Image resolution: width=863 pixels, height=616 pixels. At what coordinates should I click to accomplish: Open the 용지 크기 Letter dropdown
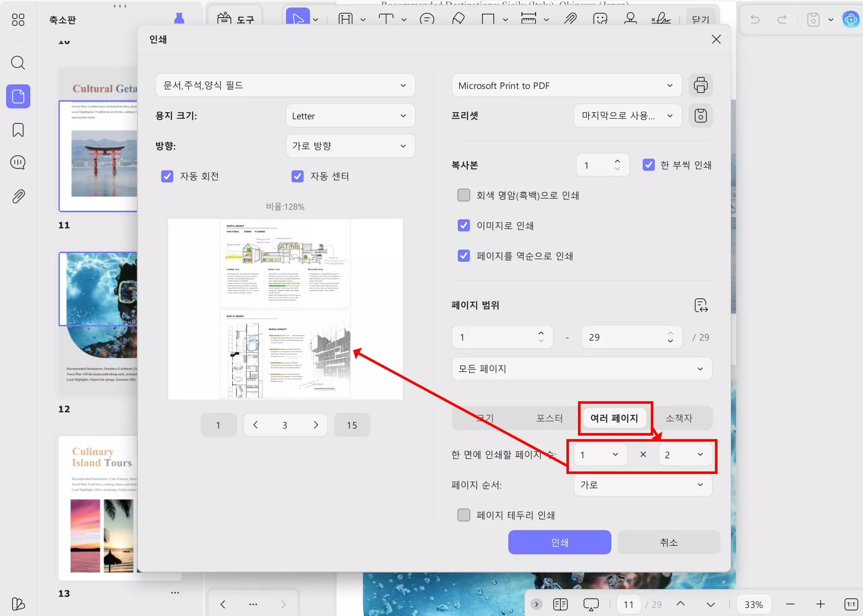click(350, 115)
